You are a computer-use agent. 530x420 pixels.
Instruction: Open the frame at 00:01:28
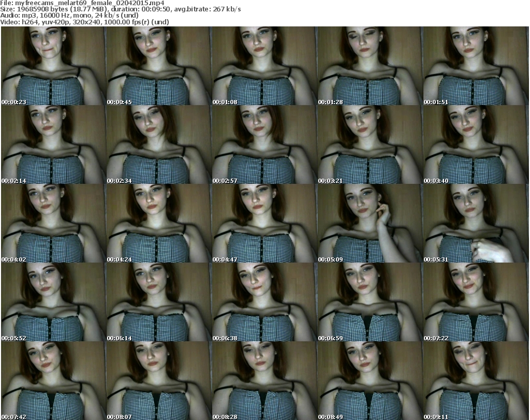370,66
